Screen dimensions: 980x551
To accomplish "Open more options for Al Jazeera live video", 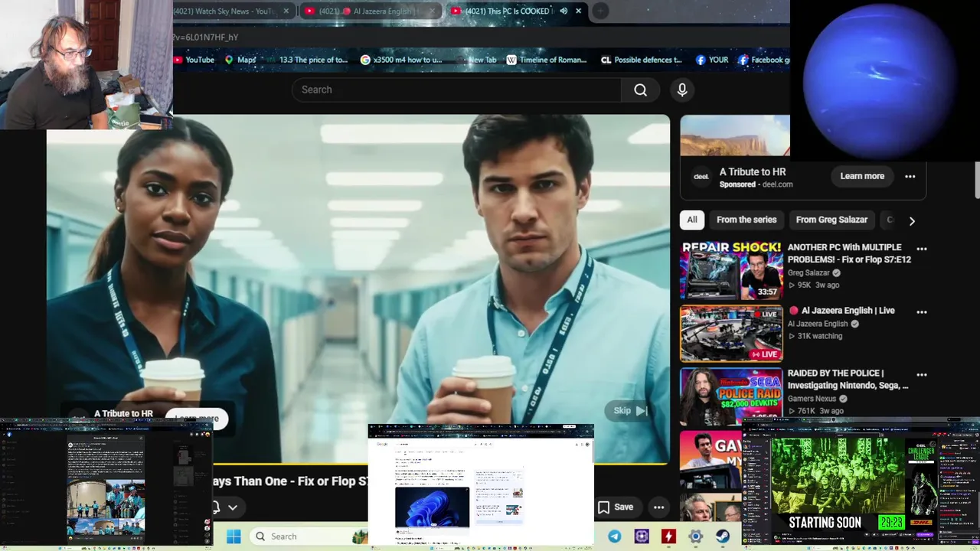I will 922,311.
